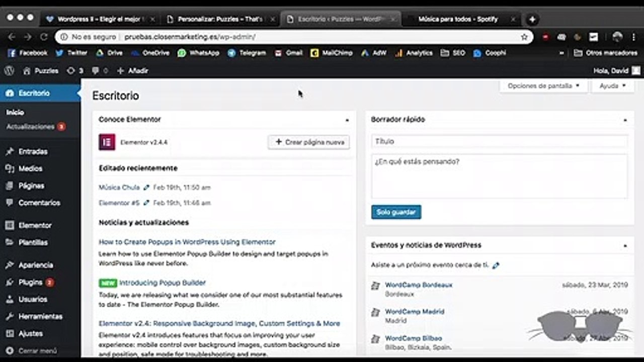The height and width of the screenshot is (362, 644).
Task: Open the WhatsApp bookmark
Action: [198, 53]
